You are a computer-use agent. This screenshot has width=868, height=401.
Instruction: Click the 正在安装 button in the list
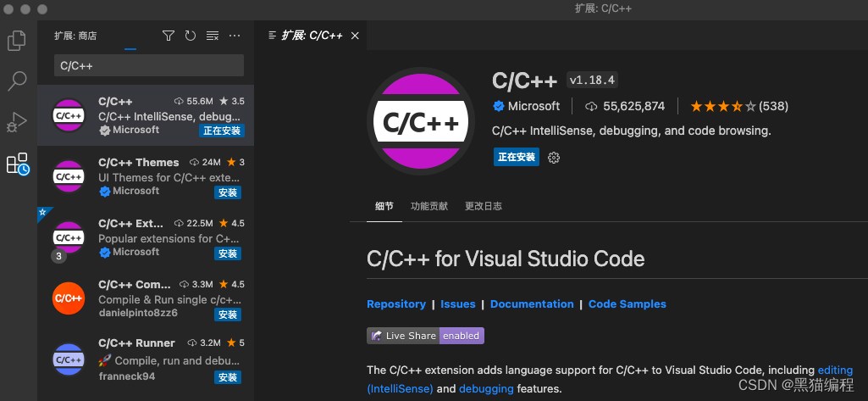click(222, 131)
